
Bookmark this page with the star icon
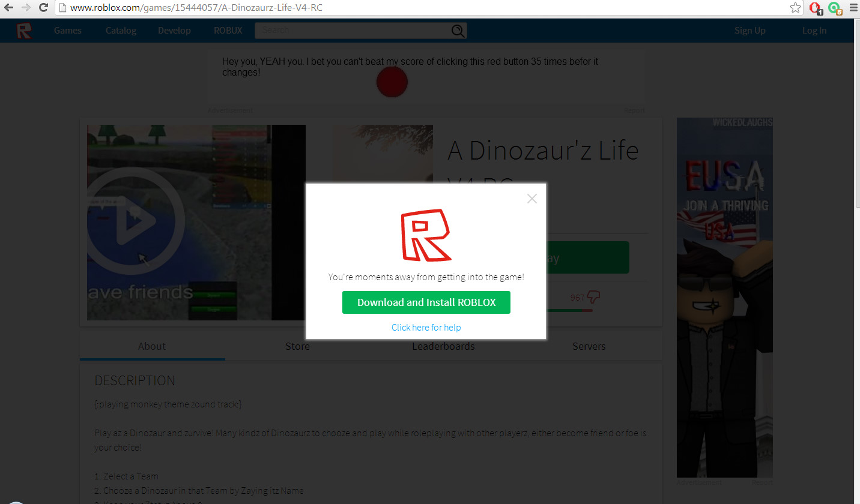[x=795, y=8]
